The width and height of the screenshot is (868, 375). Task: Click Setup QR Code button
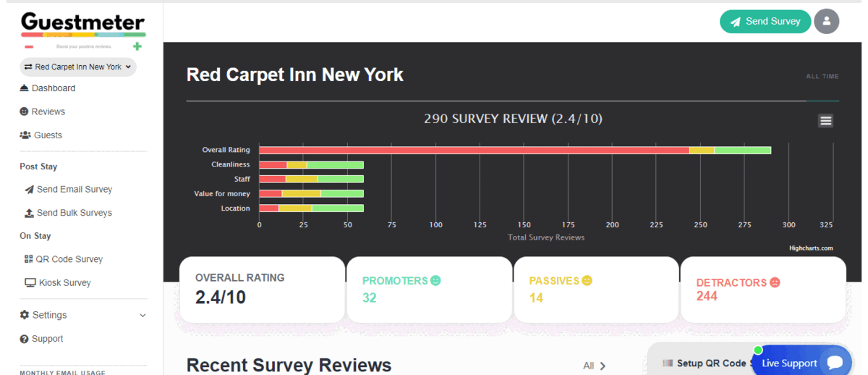pyautogui.click(x=704, y=363)
